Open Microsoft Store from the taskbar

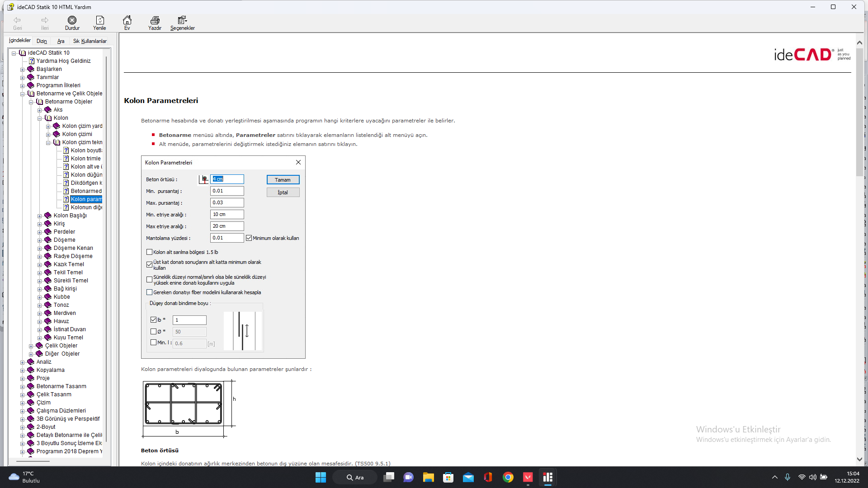pyautogui.click(x=448, y=477)
